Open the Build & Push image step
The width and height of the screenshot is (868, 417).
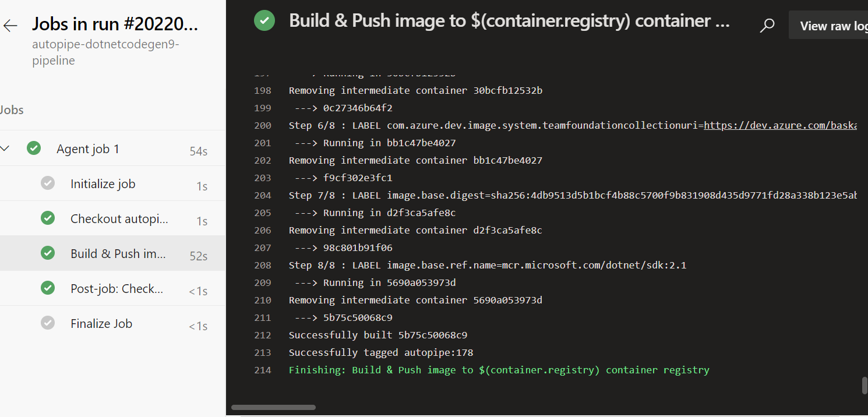click(x=112, y=253)
